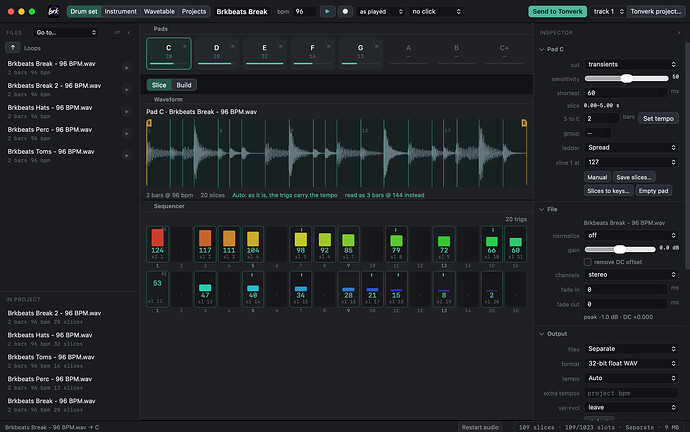Select empty pad B
Image resolution: width=690 pixels, height=432 pixels.
point(456,54)
